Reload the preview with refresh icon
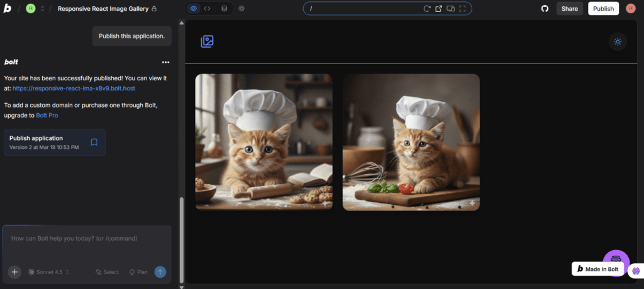 point(427,9)
